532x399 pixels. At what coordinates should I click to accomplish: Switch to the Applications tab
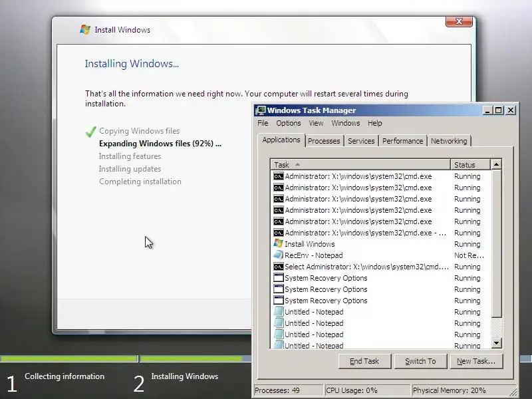(281, 140)
